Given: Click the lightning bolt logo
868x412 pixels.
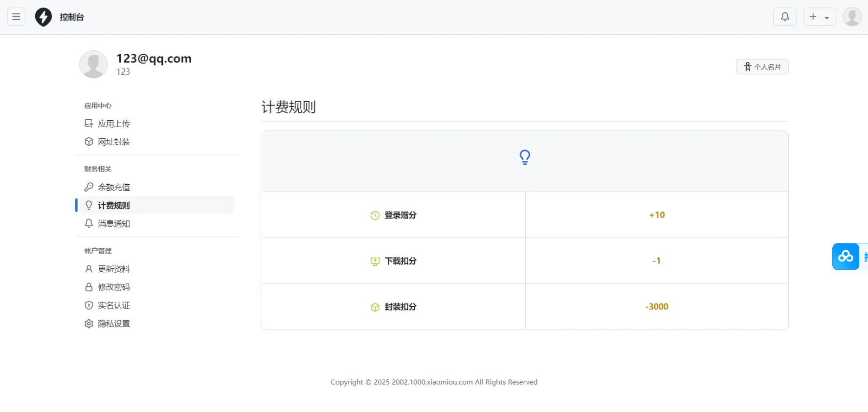Looking at the screenshot, I should pyautogui.click(x=44, y=17).
